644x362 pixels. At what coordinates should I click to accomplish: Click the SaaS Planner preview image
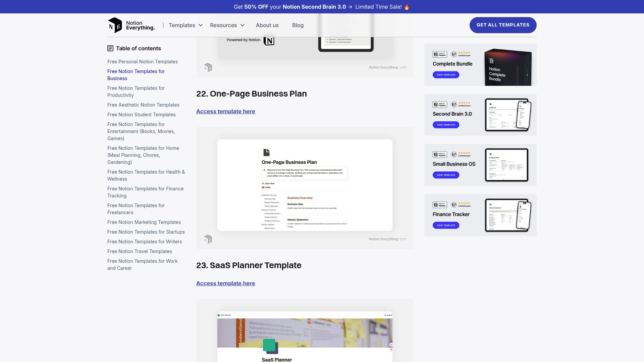click(305, 330)
